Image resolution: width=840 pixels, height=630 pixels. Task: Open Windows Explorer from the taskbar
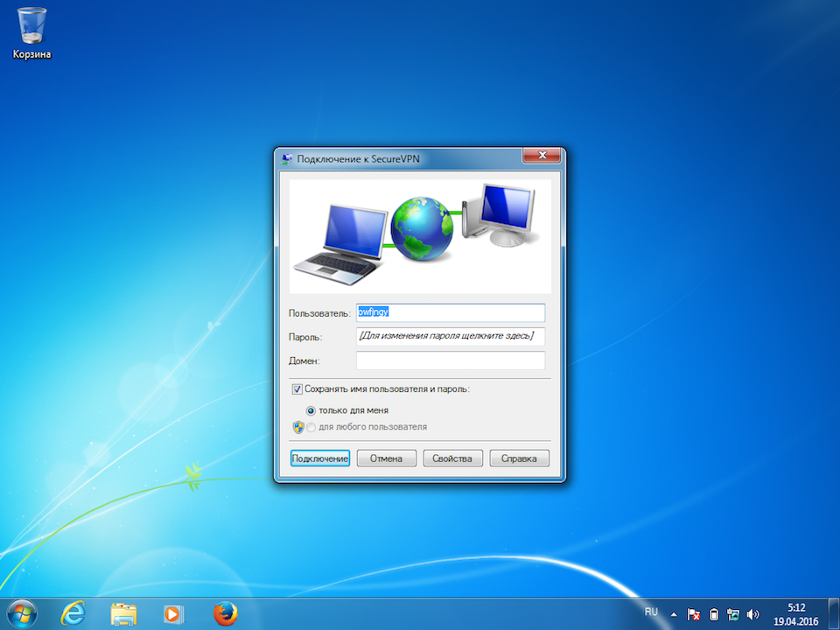[x=123, y=613]
